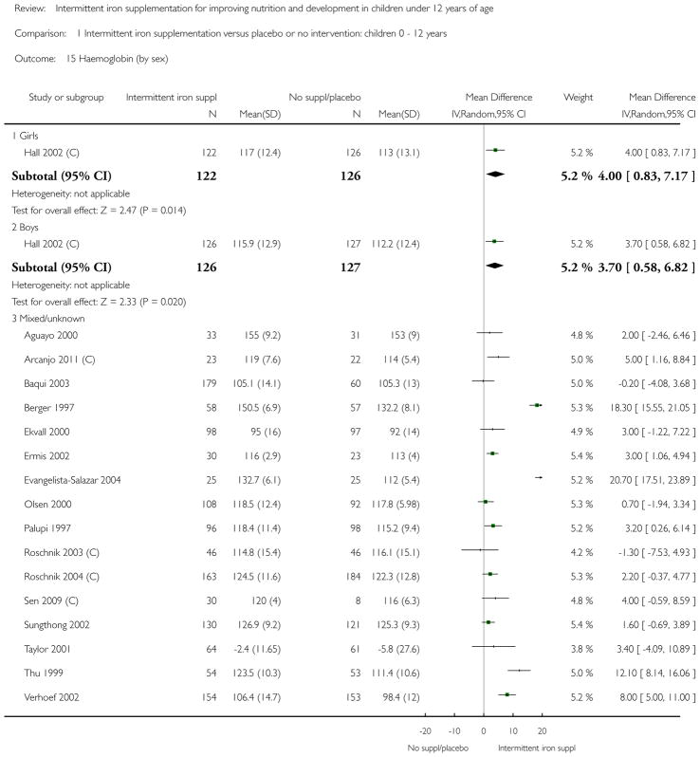700x757 pixels.
Task: Click the Girls subtotal black diamond marker
Action: click(x=495, y=175)
